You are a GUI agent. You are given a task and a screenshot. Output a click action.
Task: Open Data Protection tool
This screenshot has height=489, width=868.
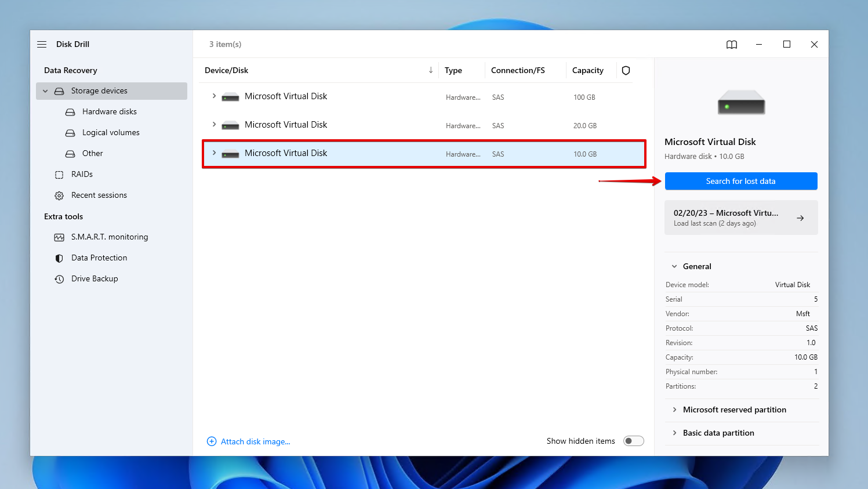click(99, 258)
